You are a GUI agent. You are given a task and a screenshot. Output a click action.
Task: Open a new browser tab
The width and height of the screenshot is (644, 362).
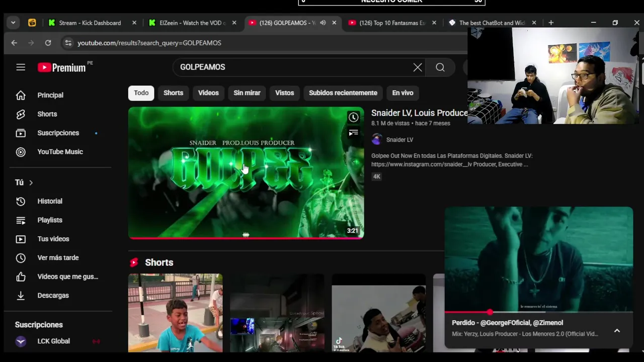point(551,23)
